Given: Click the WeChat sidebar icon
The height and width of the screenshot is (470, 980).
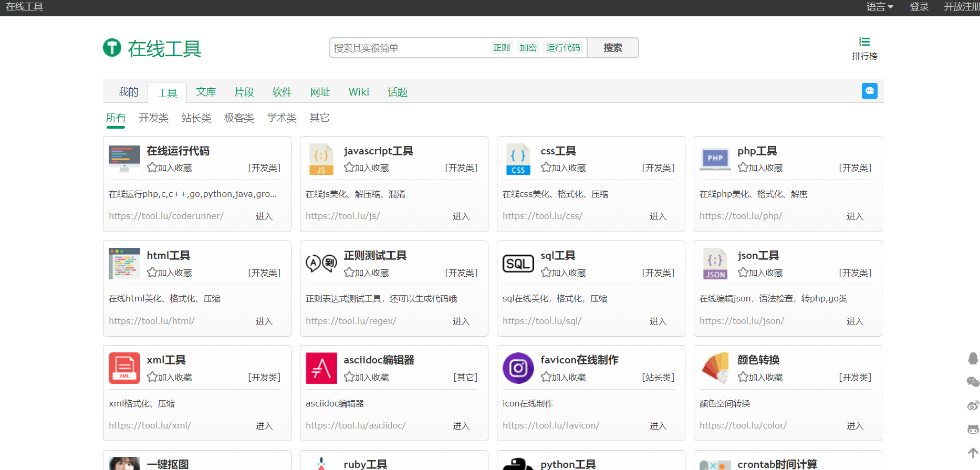Looking at the screenshot, I should pos(973,382).
